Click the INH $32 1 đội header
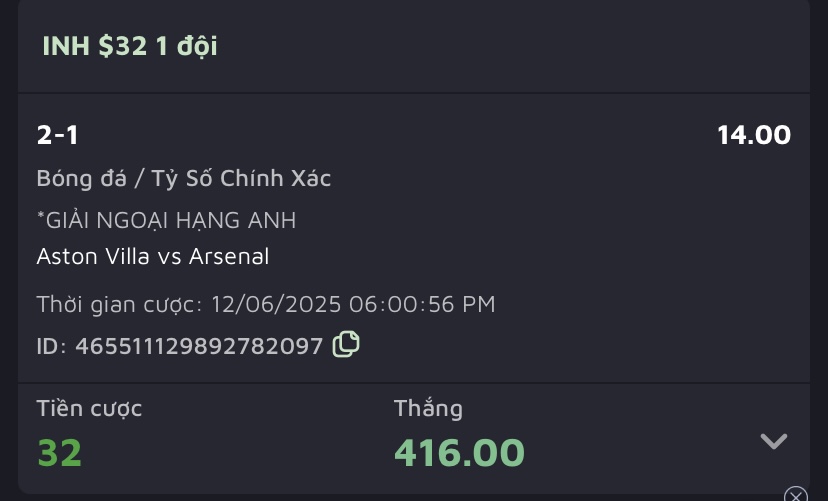This screenshot has width=828, height=501. point(130,46)
